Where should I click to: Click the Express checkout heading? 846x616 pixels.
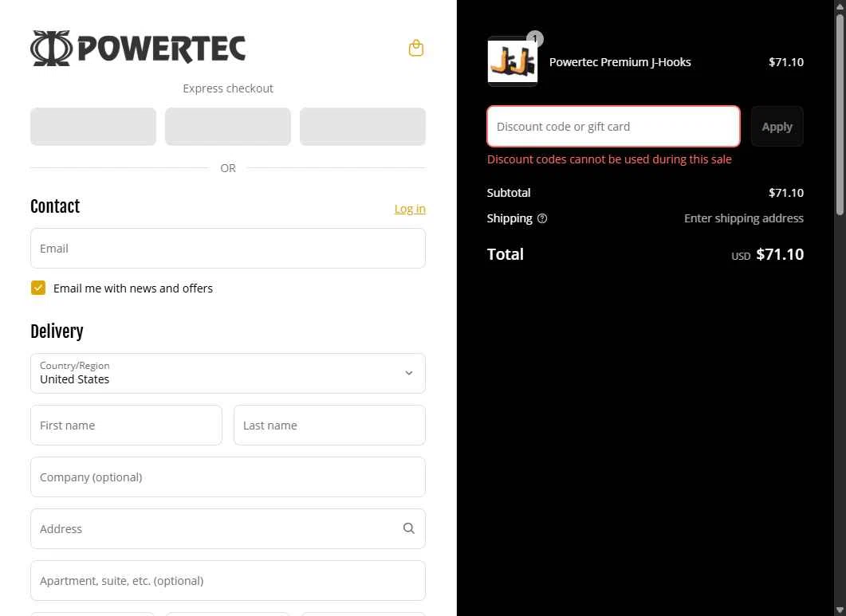(228, 88)
